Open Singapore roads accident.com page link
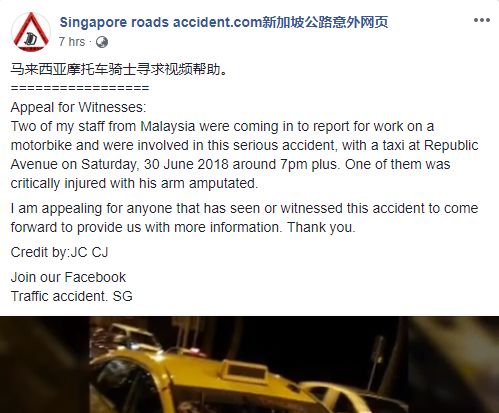This screenshot has height=413, width=499. 161,22
